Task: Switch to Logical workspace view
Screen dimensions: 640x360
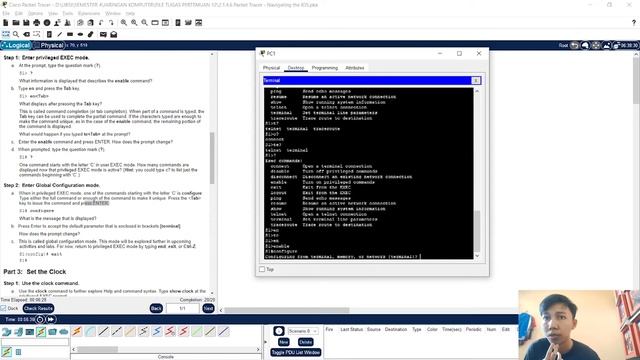Action: coord(16,45)
